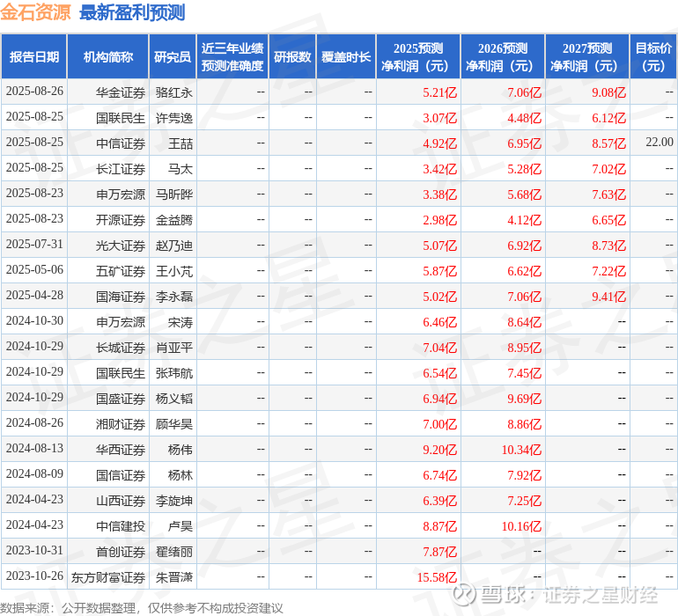The image size is (678, 616).
Task: Select the 近三年业绩预测准确度 column header
Action: 232,56
